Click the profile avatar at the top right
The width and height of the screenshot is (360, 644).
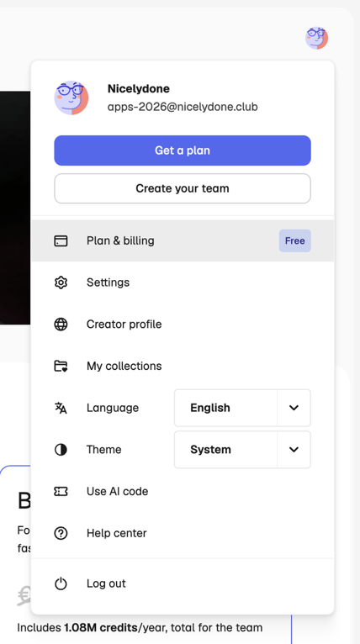point(316,38)
